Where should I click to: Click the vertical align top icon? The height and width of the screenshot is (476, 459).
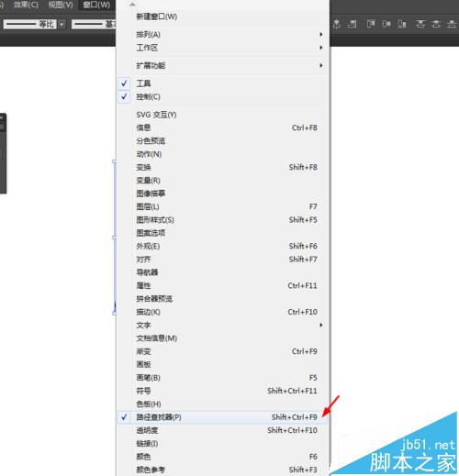(371, 24)
